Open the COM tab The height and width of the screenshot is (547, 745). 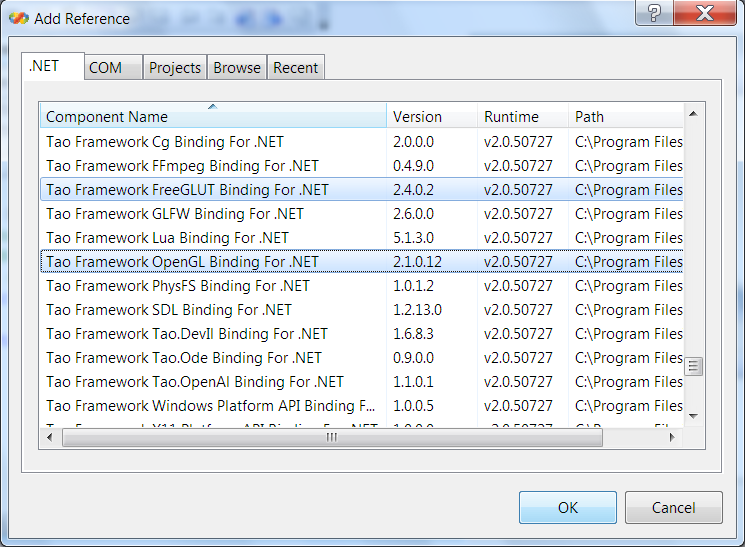113,67
